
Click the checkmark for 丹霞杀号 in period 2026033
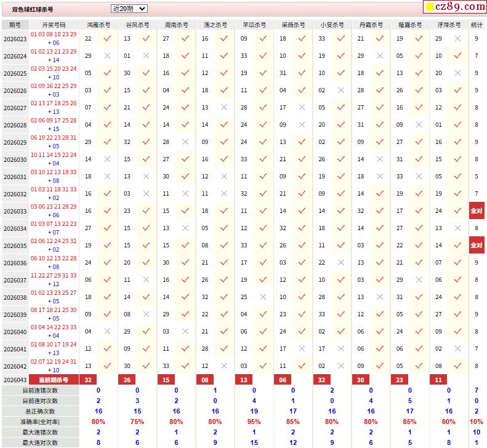point(380,211)
